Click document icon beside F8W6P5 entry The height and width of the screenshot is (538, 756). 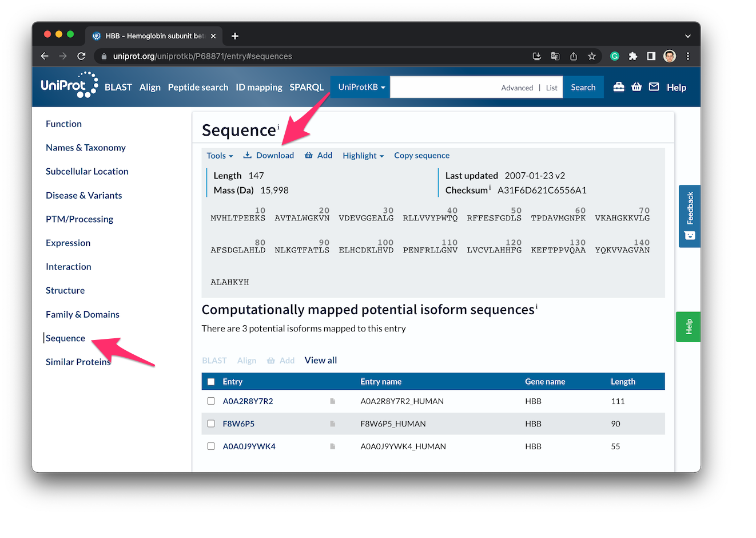click(332, 424)
